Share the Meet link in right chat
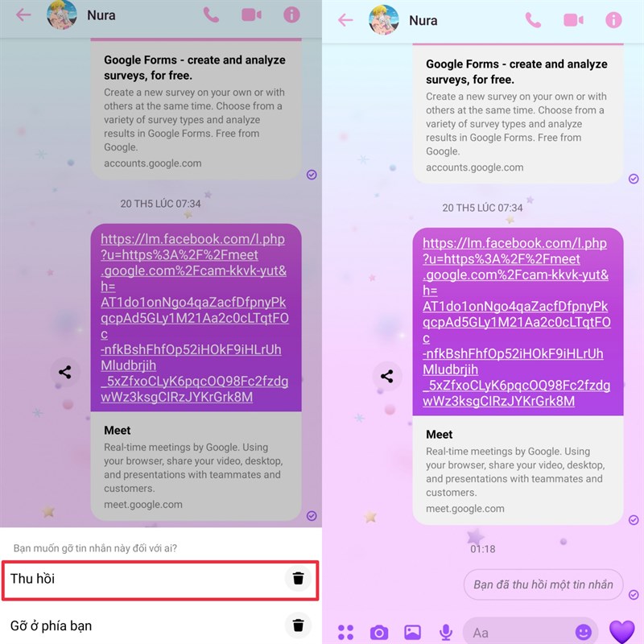This screenshot has height=644, width=644. coord(387,376)
